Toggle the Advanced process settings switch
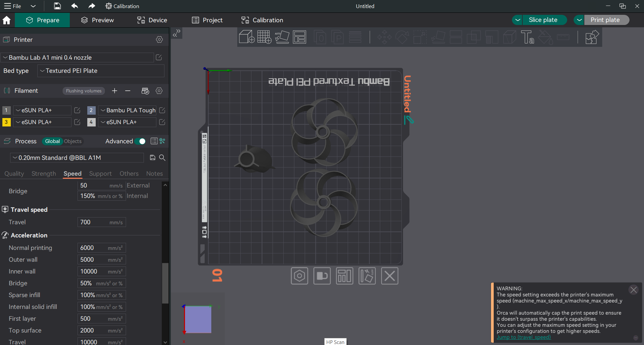This screenshot has width=644, height=345. [x=140, y=141]
